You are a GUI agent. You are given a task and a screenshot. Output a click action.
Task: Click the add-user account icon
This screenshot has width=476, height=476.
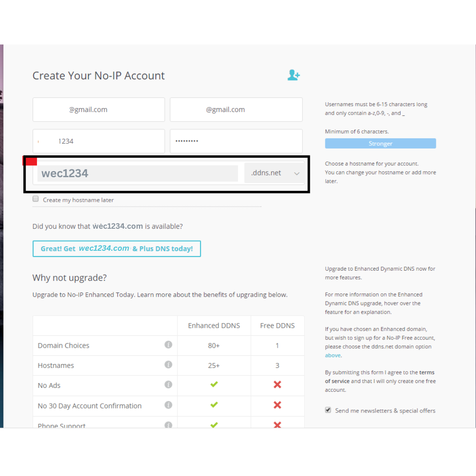[294, 75]
